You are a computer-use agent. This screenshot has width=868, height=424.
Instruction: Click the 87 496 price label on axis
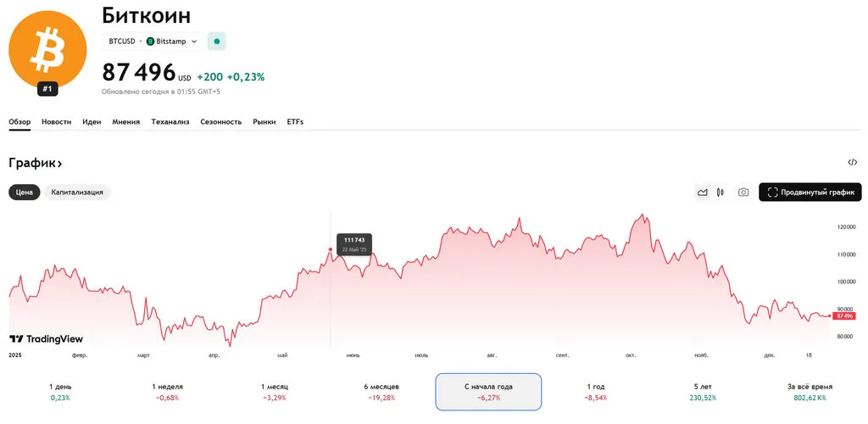843,315
